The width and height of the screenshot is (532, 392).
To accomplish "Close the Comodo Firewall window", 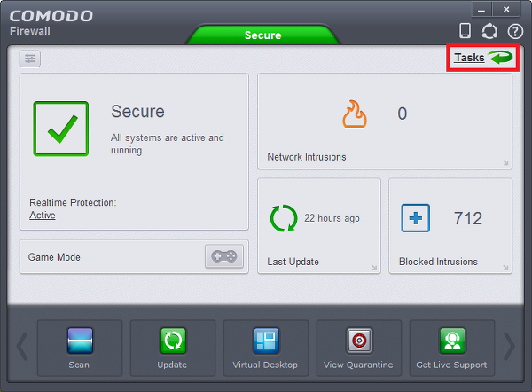I will pyautogui.click(x=506, y=10).
